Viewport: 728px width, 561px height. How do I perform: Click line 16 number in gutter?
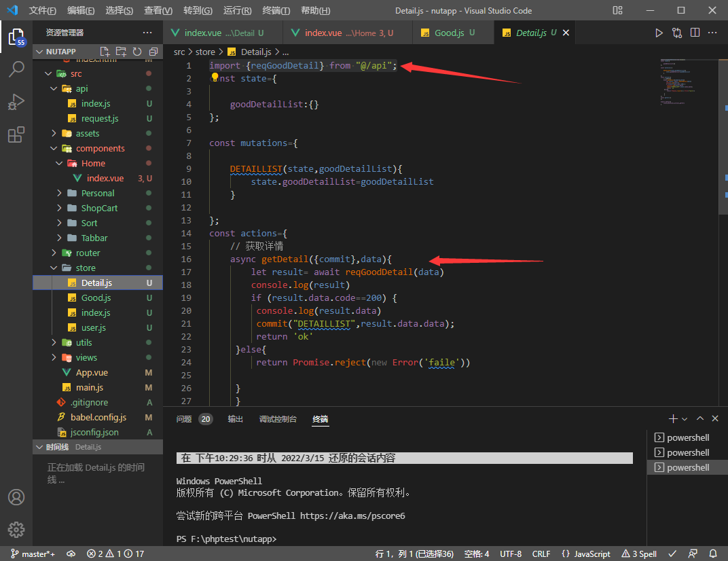(186, 259)
